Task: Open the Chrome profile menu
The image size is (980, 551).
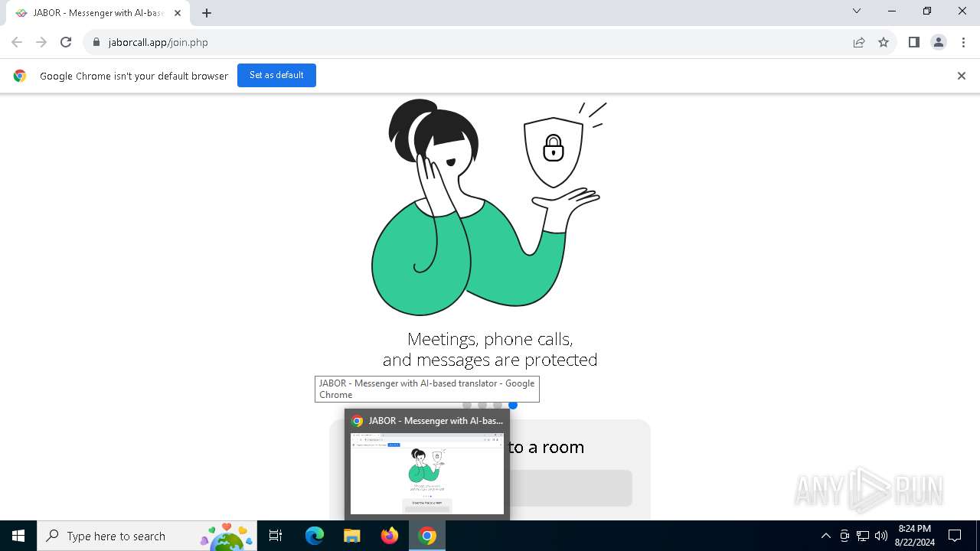Action: pos(939,42)
